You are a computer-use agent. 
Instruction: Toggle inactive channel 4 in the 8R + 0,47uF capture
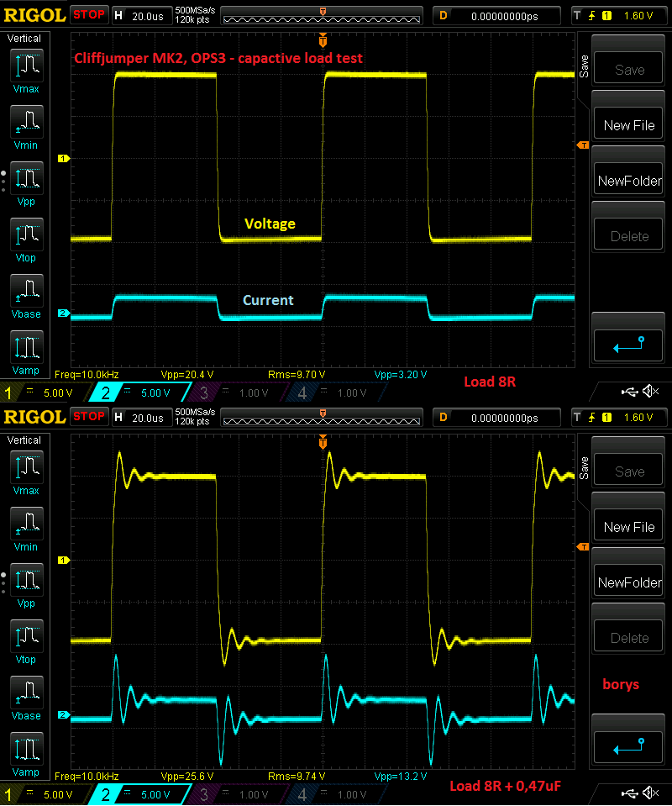pos(337,795)
